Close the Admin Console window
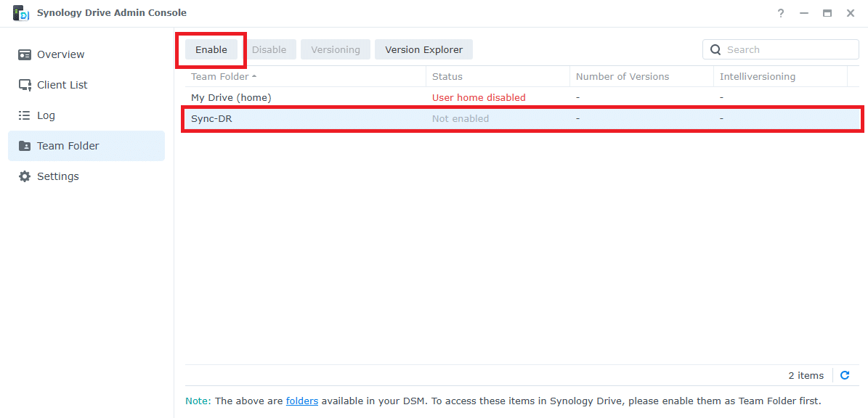Screen dimensions: 868x418 (x=851, y=13)
